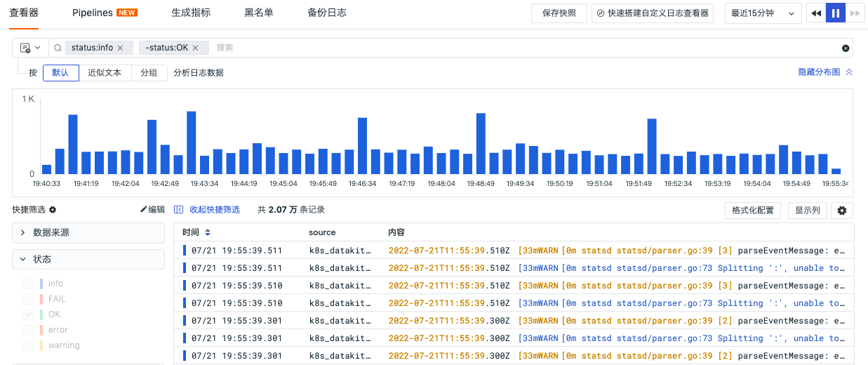868x365 pixels.
Task: Uncheck the OK status checkbox
Action: point(29,314)
